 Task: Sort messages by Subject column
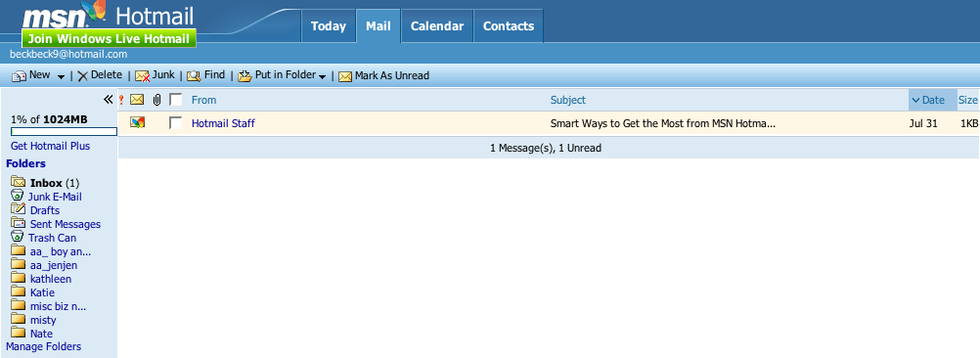pos(568,100)
